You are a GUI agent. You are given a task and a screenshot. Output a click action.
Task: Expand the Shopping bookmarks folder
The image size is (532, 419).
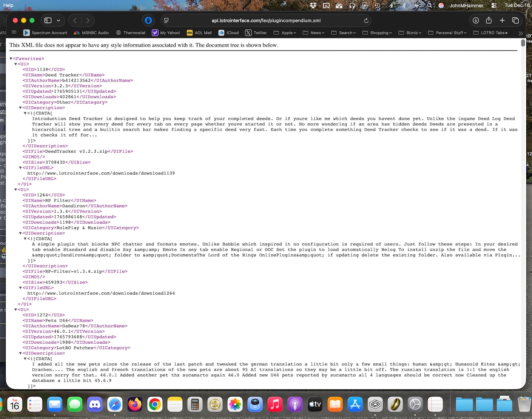click(x=377, y=33)
